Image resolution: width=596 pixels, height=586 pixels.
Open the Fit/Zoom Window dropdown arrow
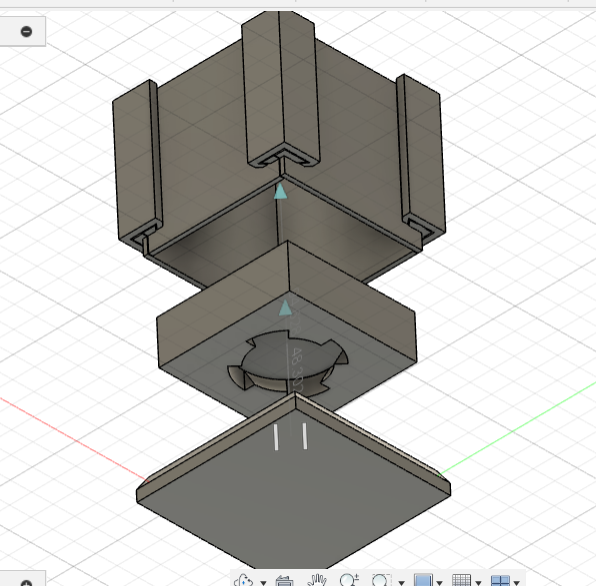tap(401, 582)
